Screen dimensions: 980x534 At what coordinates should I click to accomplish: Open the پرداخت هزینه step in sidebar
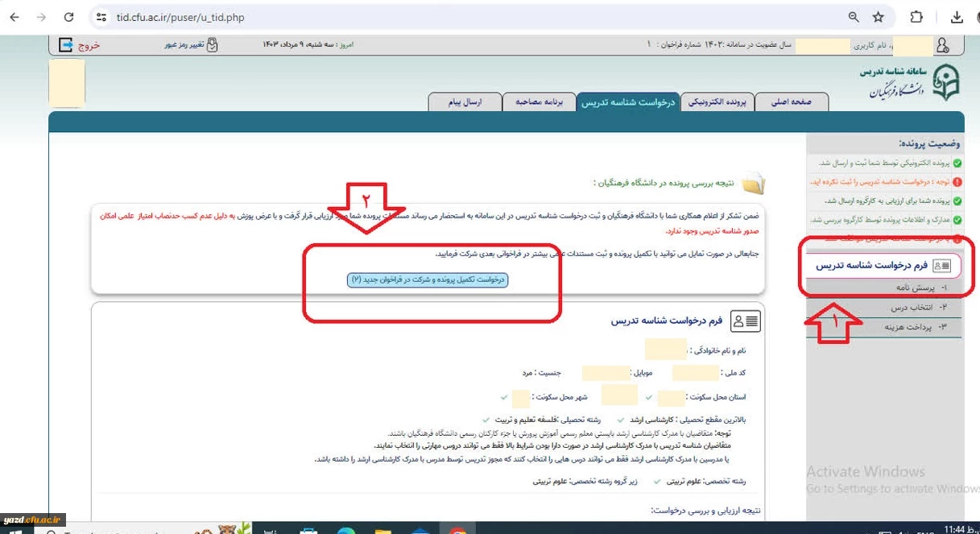click(890, 327)
